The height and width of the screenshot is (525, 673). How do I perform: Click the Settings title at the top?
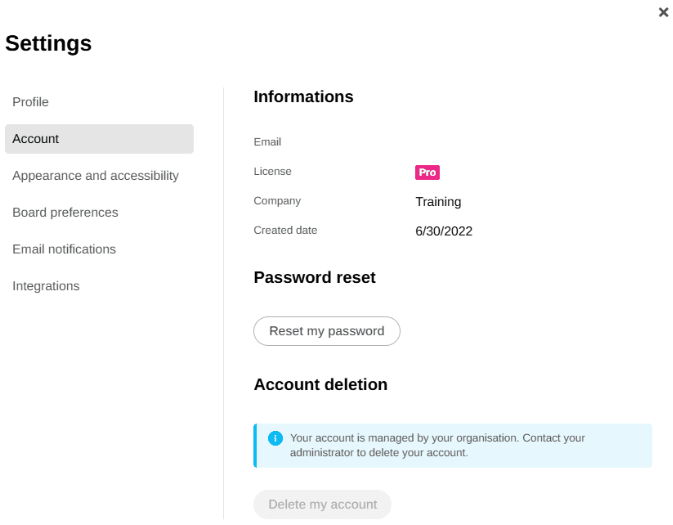[x=48, y=43]
